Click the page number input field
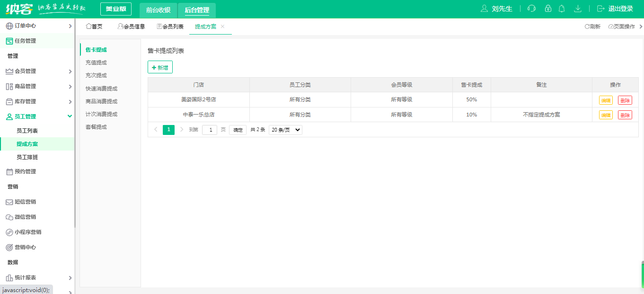The width and height of the screenshot is (644, 294). tap(210, 129)
